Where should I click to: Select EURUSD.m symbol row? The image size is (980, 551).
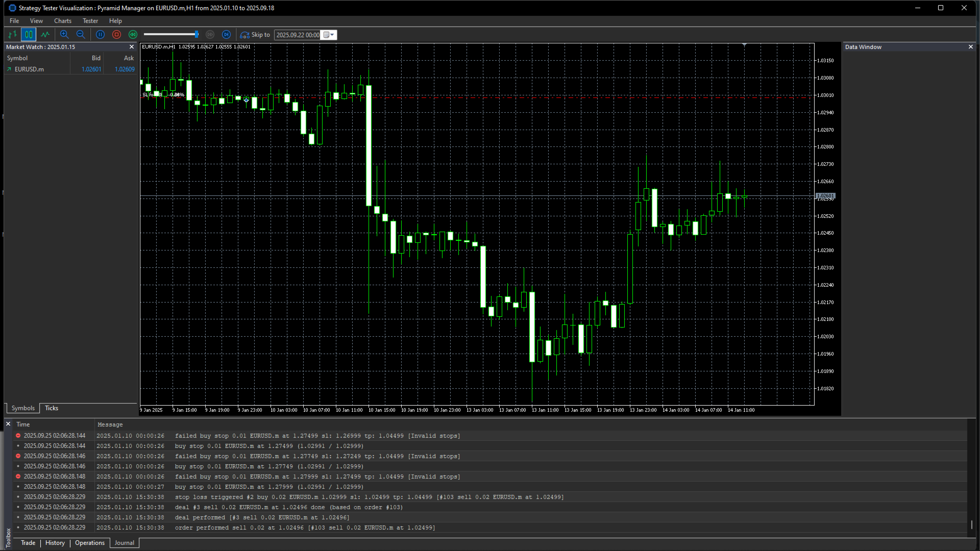click(71, 69)
